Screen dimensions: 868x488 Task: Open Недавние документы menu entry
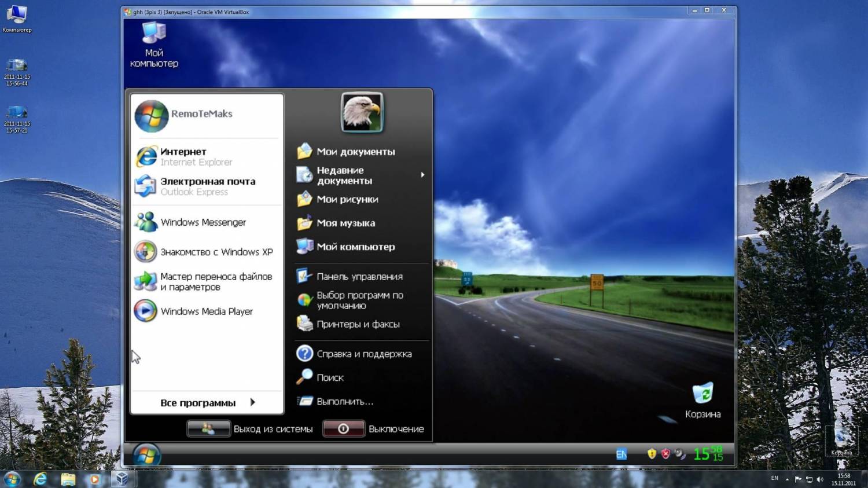[361, 175]
